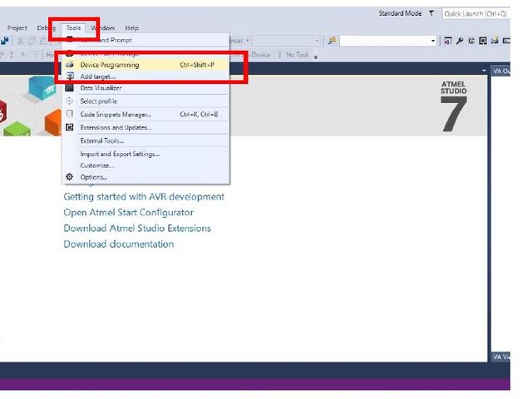The width and height of the screenshot is (532, 399).
Task: Click Download Atmel Studio Extensions link
Action: [137, 229]
